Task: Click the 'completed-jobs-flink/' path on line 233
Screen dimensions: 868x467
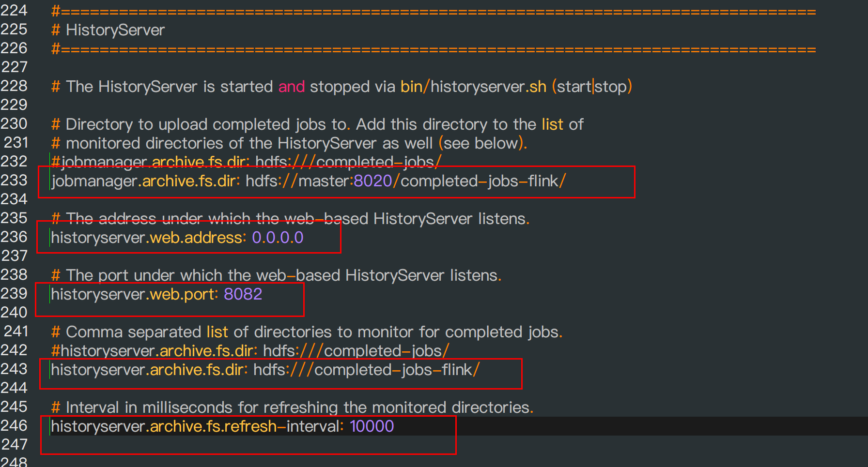Action: point(483,181)
